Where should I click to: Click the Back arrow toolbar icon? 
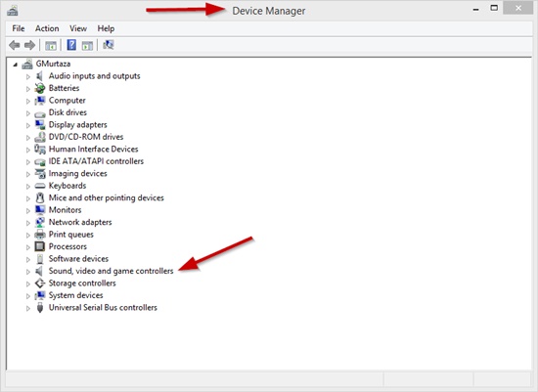pyautogui.click(x=15, y=45)
